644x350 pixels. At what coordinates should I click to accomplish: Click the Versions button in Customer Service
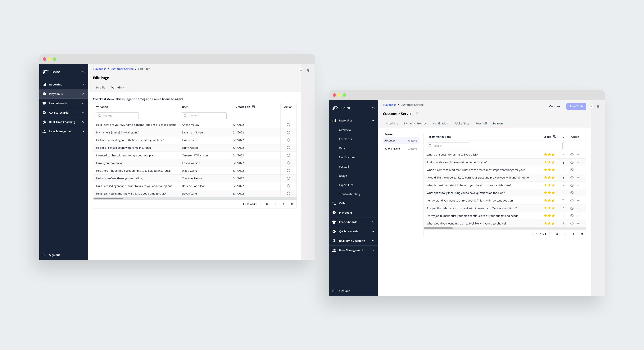click(x=554, y=106)
